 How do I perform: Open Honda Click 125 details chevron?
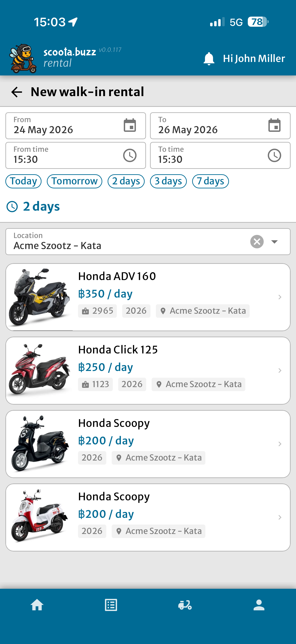click(280, 371)
